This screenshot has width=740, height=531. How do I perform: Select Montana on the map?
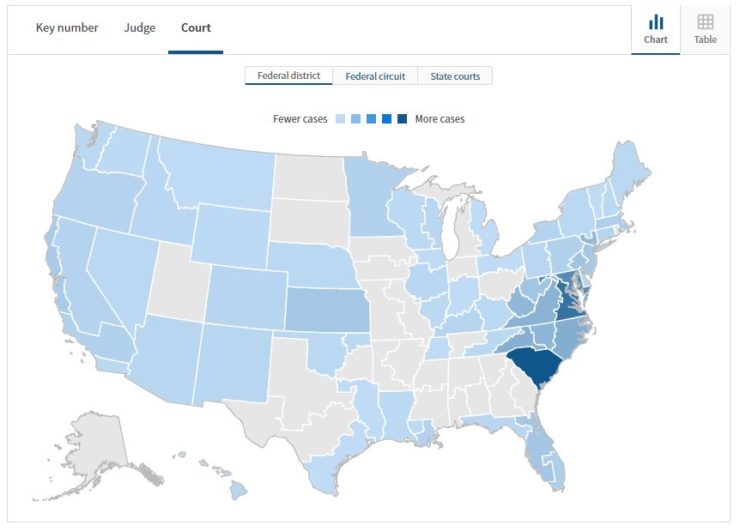[x=222, y=177]
